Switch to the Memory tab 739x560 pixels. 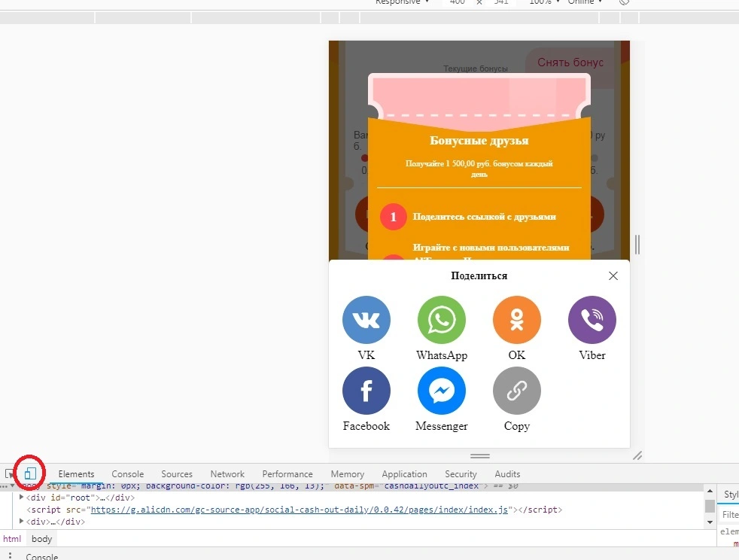point(348,473)
